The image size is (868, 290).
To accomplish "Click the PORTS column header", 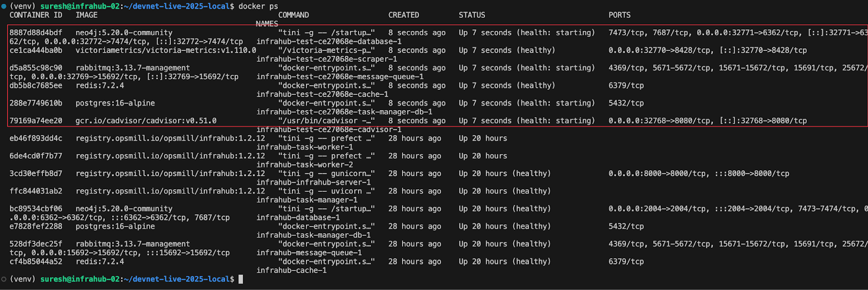I will tap(620, 15).
